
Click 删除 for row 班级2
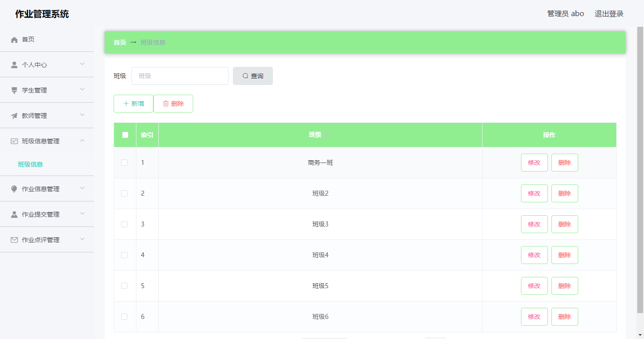(x=565, y=193)
